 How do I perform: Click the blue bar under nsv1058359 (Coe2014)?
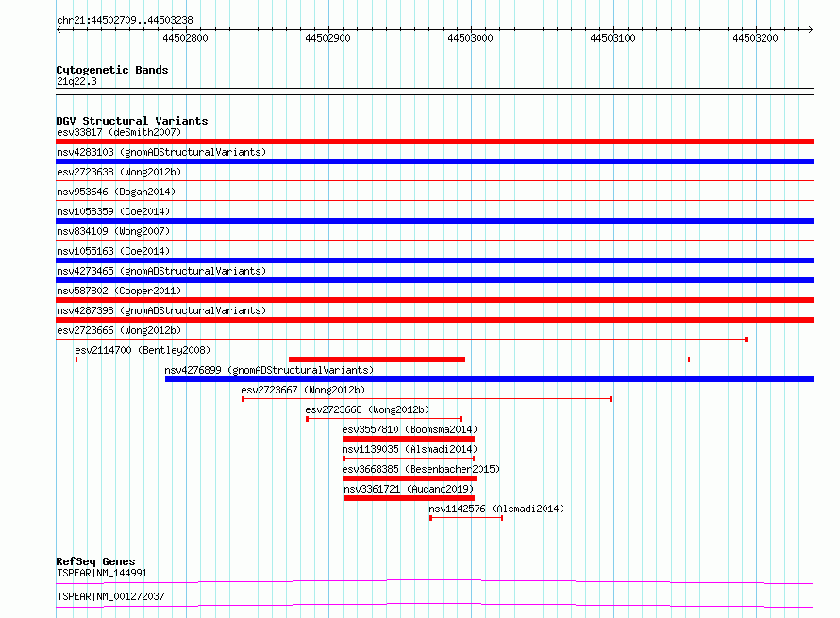click(x=434, y=221)
